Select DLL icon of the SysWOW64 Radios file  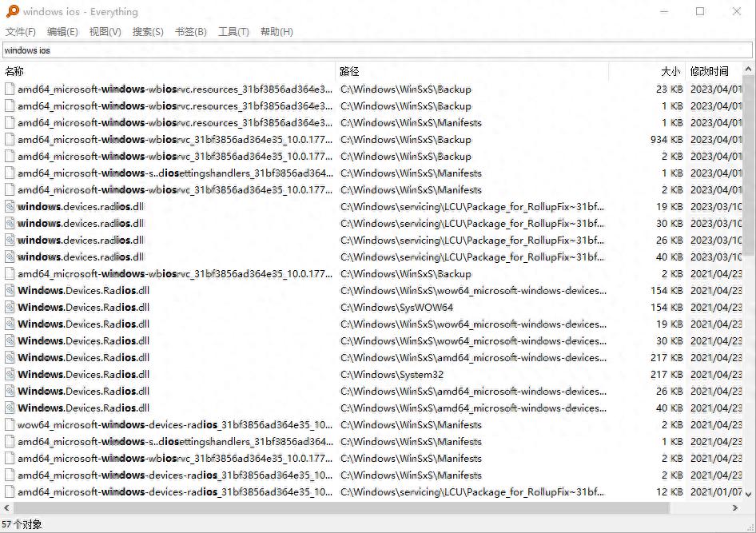pos(10,308)
